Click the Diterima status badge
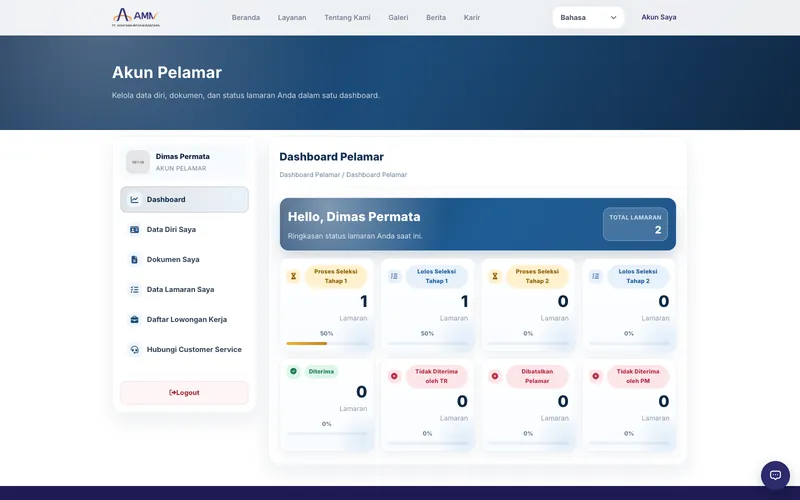This screenshot has height=500, width=800. [x=321, y=371]
